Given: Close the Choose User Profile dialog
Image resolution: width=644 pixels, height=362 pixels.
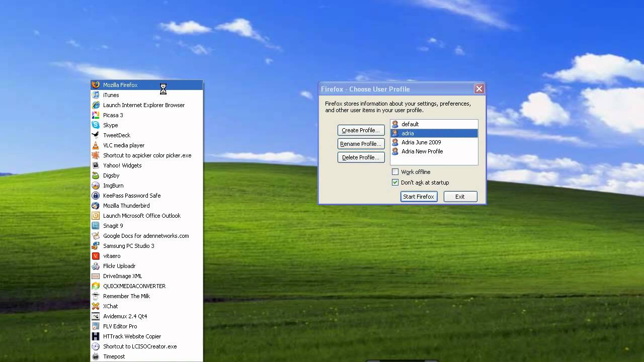Looking at the screenshot, I should tap(479, 89).
